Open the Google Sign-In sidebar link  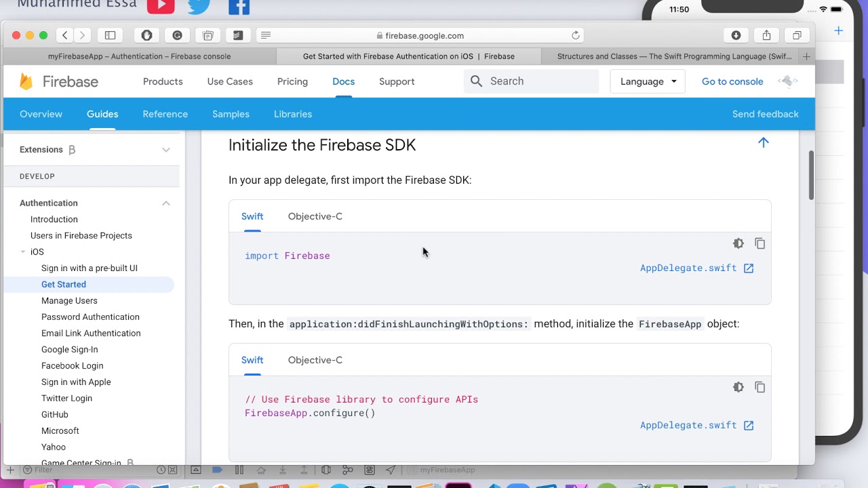pyautogui.click(x=69, y=350)
